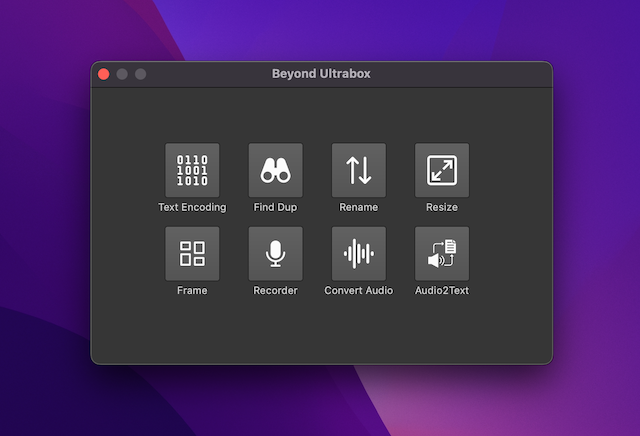Launch Find Dup binoculars tool
The height and width of the screenshot is (436, 640).
coord(275,170)
